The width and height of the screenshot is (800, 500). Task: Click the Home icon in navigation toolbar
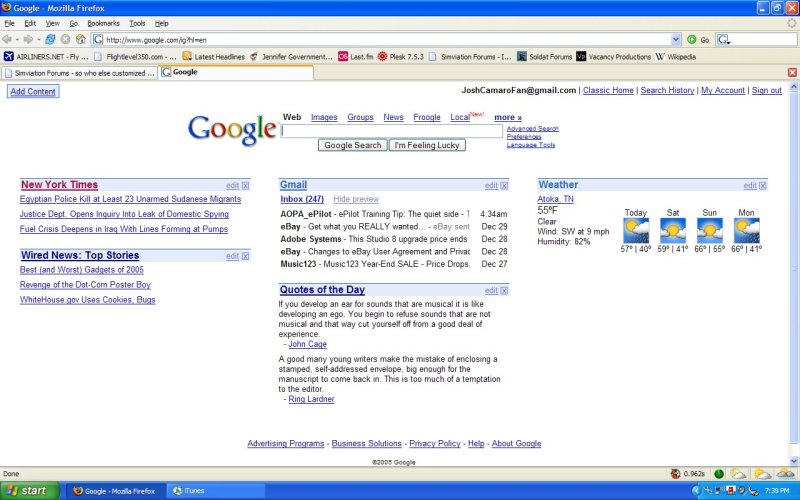tap(80, 39)
